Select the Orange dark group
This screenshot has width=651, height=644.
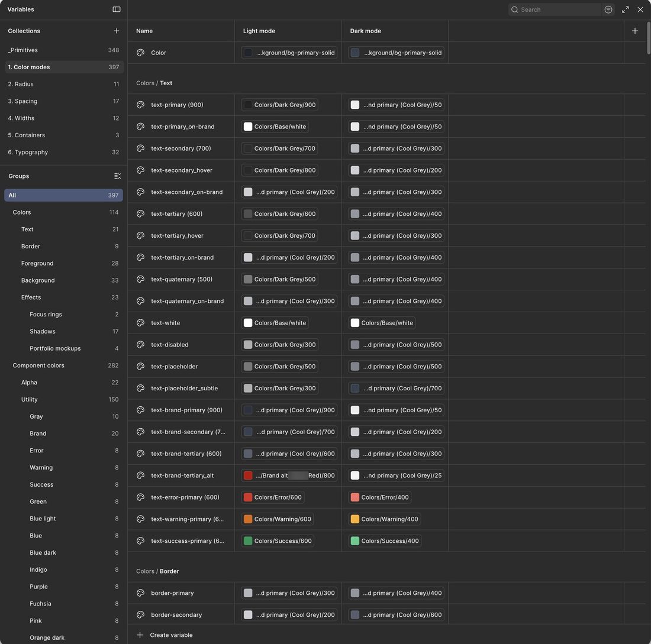coord(63,637)
